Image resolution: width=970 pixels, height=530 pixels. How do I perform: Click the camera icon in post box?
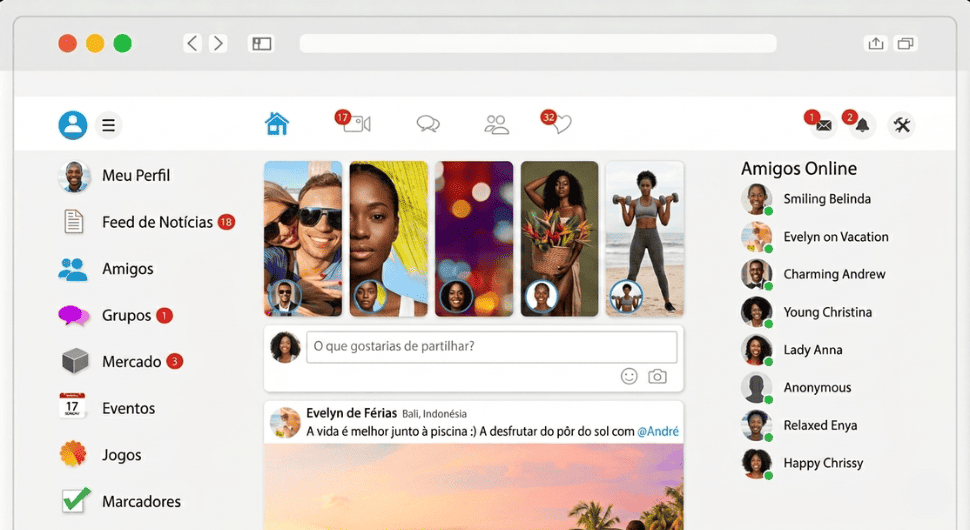tap(657, 376)
